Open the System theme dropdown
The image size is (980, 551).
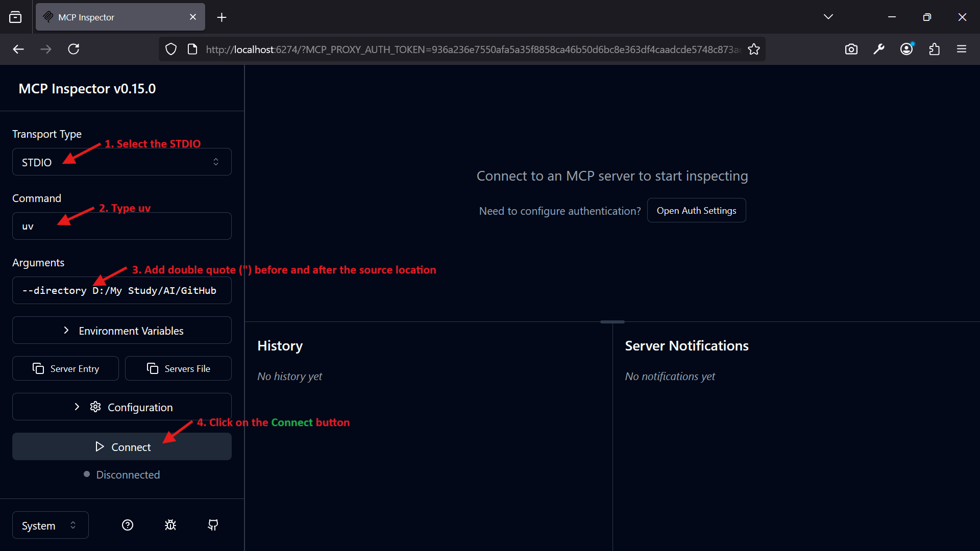pyautogui.click(x=51, y=525)
